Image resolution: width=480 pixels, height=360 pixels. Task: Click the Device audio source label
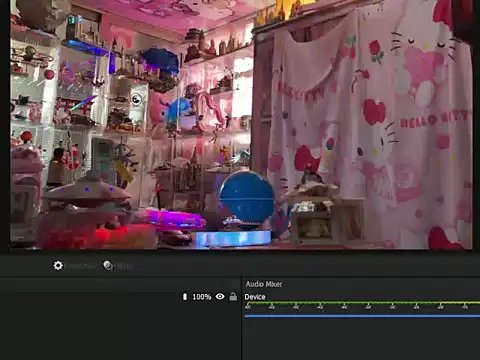click(x=255, y=297)
